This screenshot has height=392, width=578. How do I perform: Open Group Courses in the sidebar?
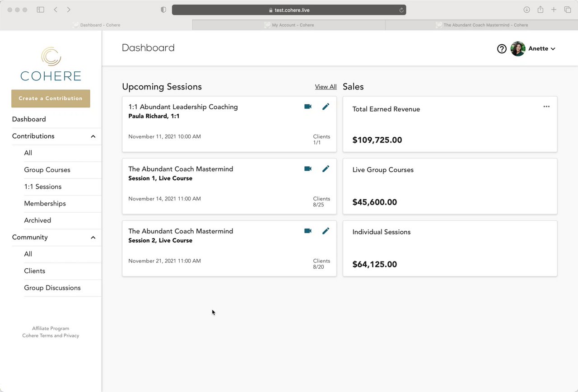tap(47, 170)
